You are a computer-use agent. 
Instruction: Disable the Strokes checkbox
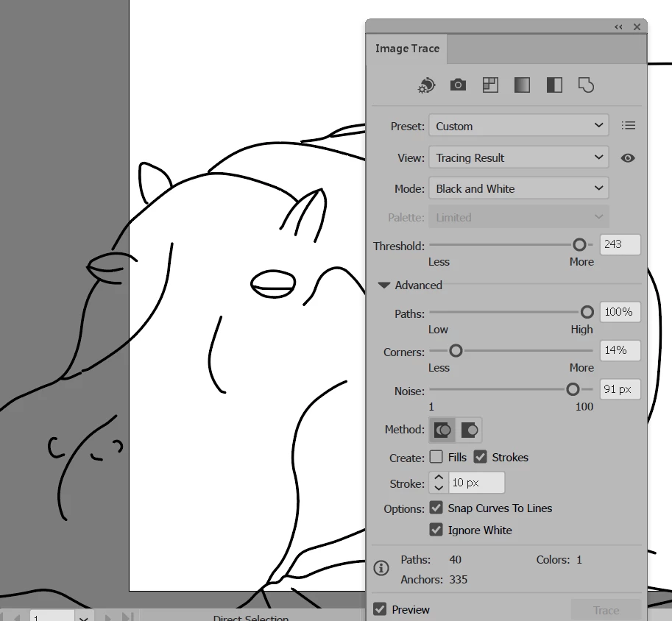coord(481,457)
